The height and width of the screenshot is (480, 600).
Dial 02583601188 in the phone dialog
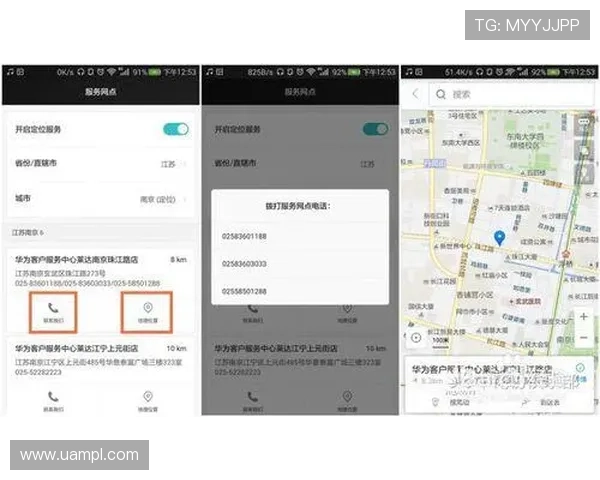pos(244,236)
